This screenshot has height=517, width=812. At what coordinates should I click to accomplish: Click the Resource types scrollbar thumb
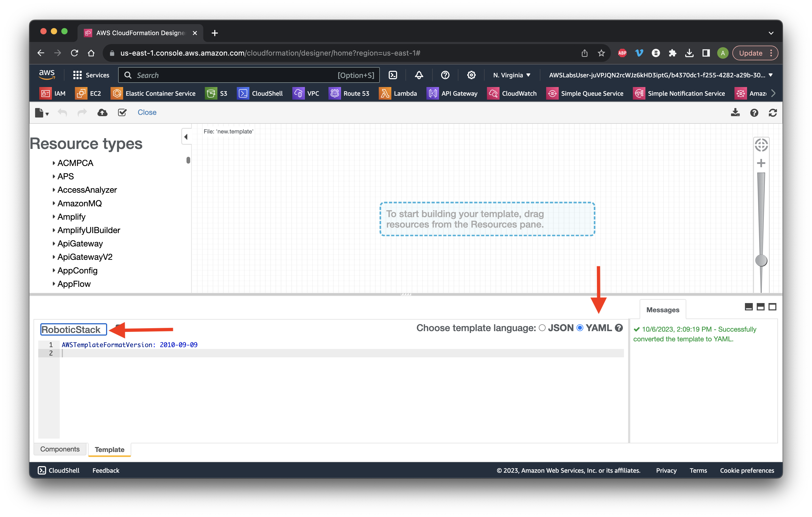coord(188,160)
